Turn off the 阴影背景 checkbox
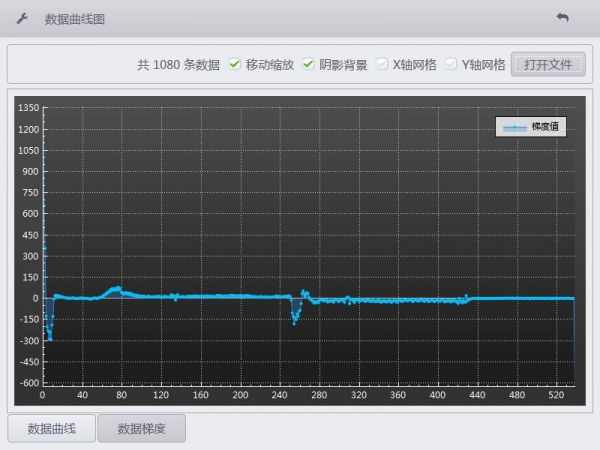The height and width of the screenshot is (450, 600). point(308,64)
